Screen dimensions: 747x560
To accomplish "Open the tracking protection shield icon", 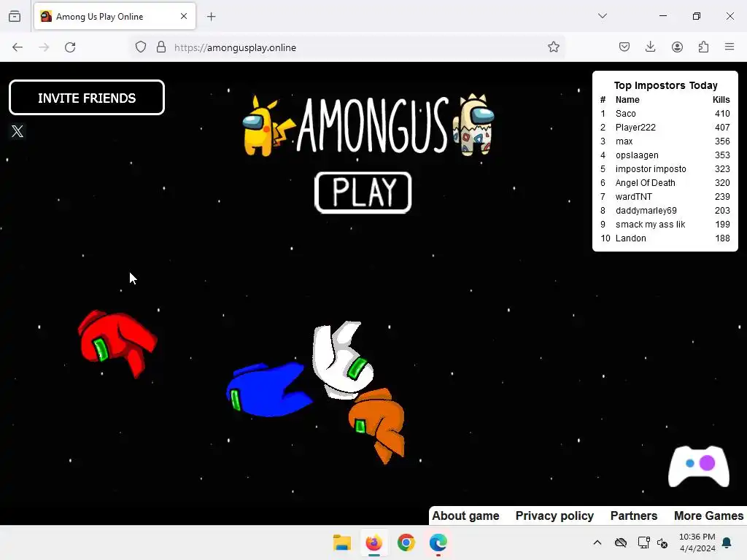I will coord(141,47).
